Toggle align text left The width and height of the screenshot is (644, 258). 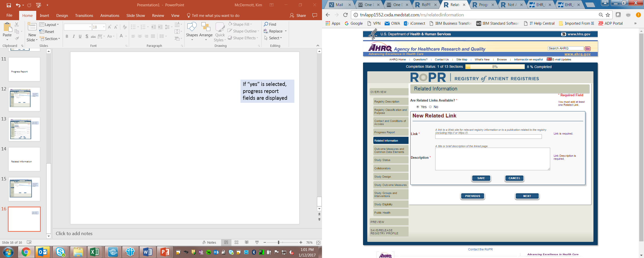click(133, 36)
